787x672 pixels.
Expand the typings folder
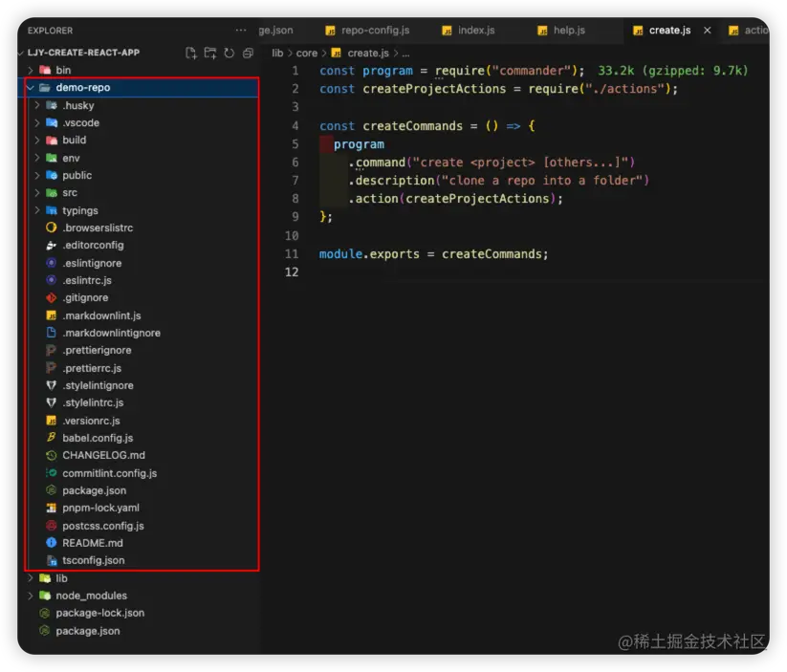click(37, 211)
